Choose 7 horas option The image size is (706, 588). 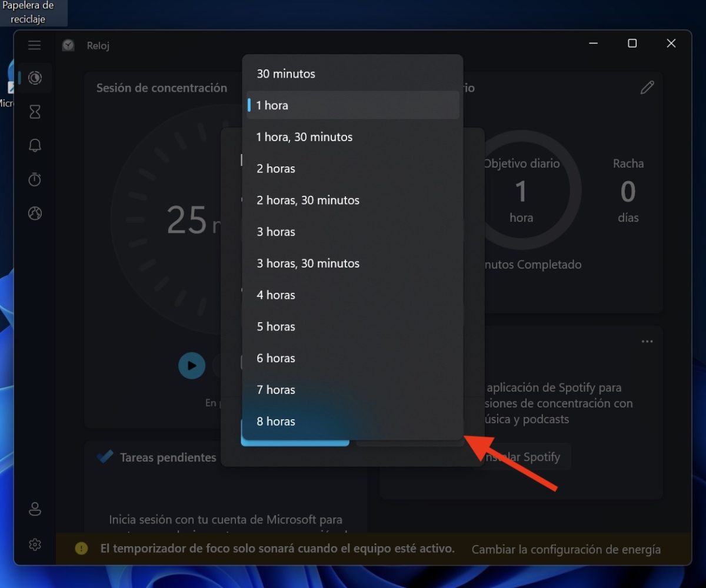(x=353, y=390)
